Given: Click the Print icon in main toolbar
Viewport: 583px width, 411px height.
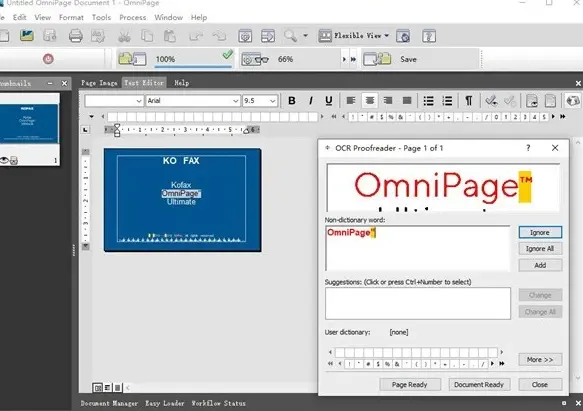Looking at the screenshot, I should point(75,36).
